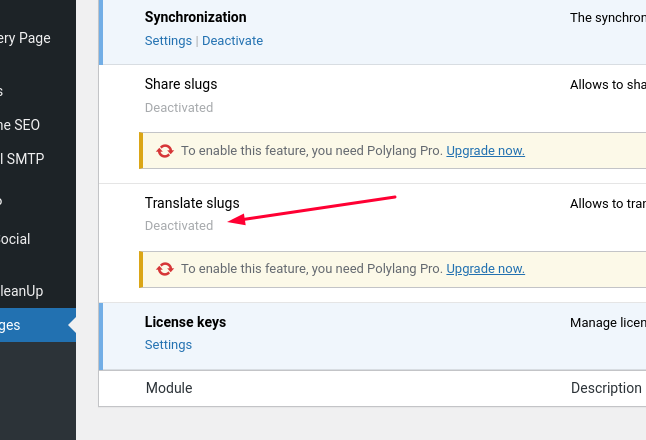Deactivate the Synchronization module
Screen dimensions: 646x440
pos(232,41)
